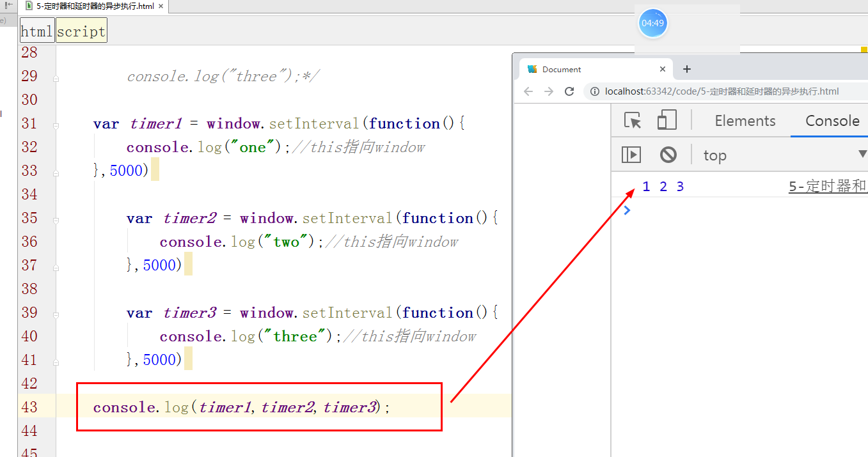868x457 pixels.
Task: Close the 5-定时器和延时器的异步执行.html editor tab
Action: pos(161,6)
